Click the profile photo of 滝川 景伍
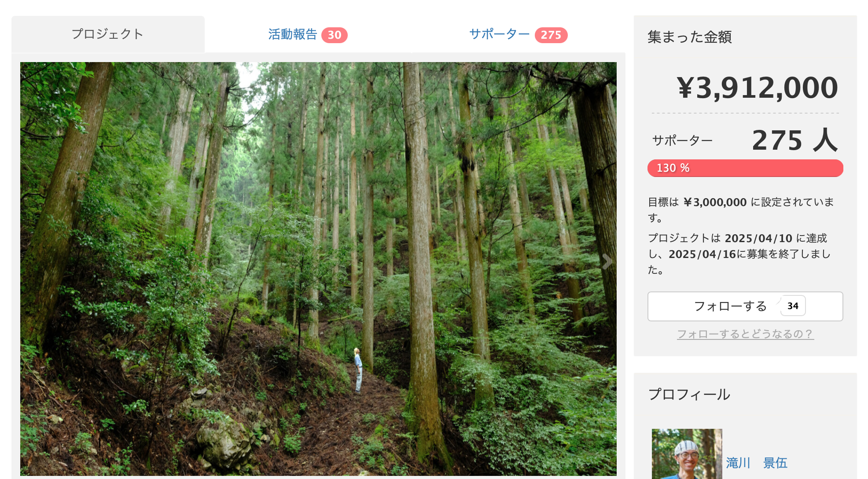868x479 pixels. 687,454
